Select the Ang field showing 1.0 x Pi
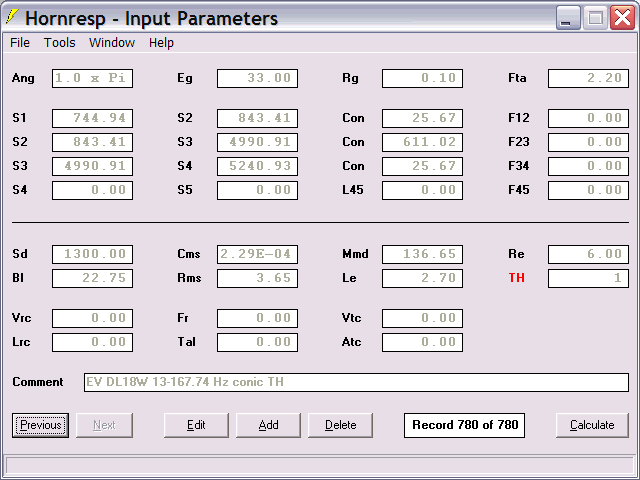The height and width of the screenshot is (480, 640). tap(92, 78)
